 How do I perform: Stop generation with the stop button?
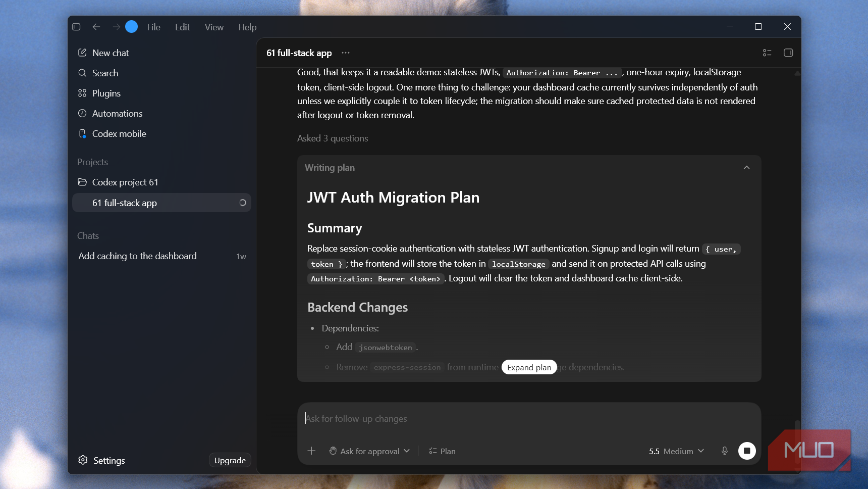pos(747,451)
